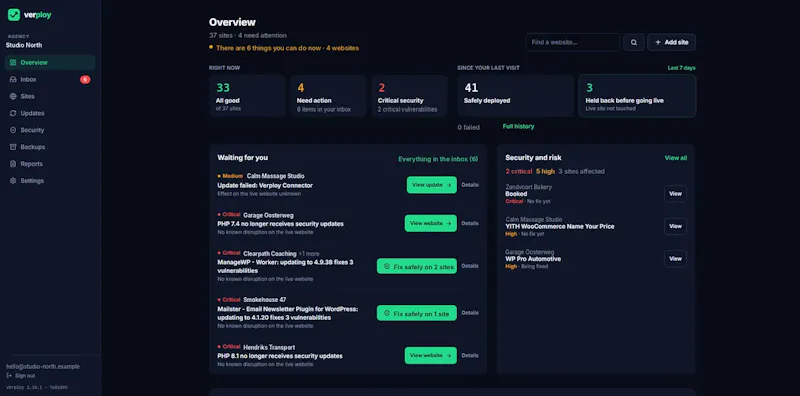Open Backups in the sidebar
The height and width of the screenshot is (396, 800).
[x=50, y=147]
